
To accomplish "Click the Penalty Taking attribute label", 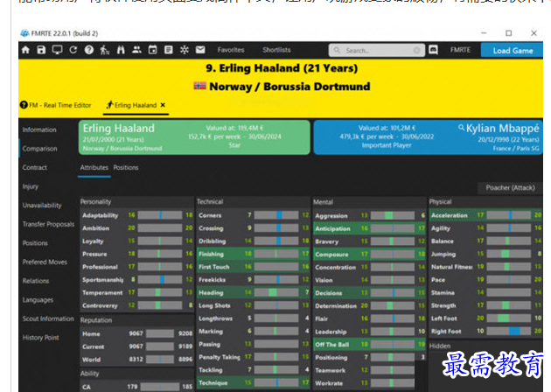I will point(220,357).
